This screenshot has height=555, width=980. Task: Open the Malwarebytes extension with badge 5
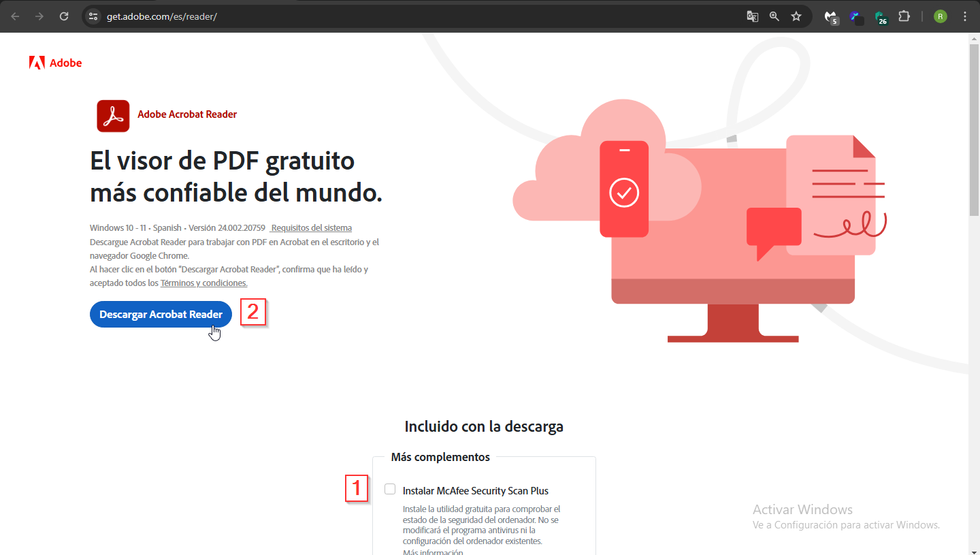pos(830,17)
